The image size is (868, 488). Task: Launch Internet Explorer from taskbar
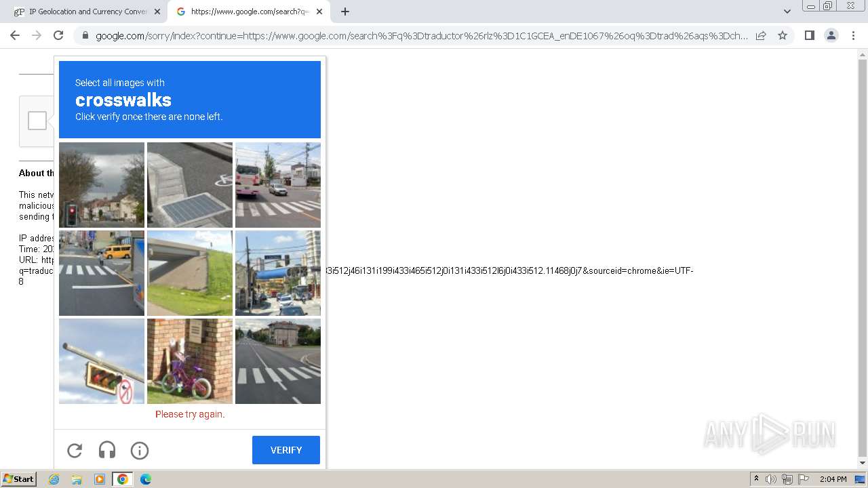pyautogui.click(x=54, y=479)
